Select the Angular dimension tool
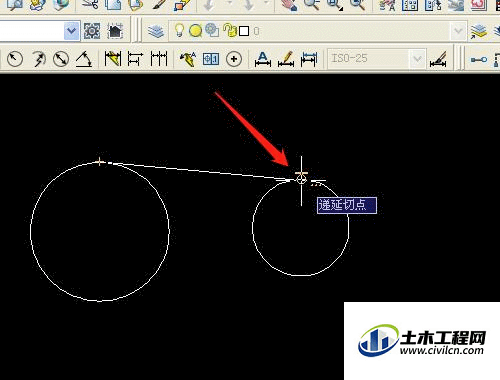The height and width of the screenshot is (380, 500). 84,59
